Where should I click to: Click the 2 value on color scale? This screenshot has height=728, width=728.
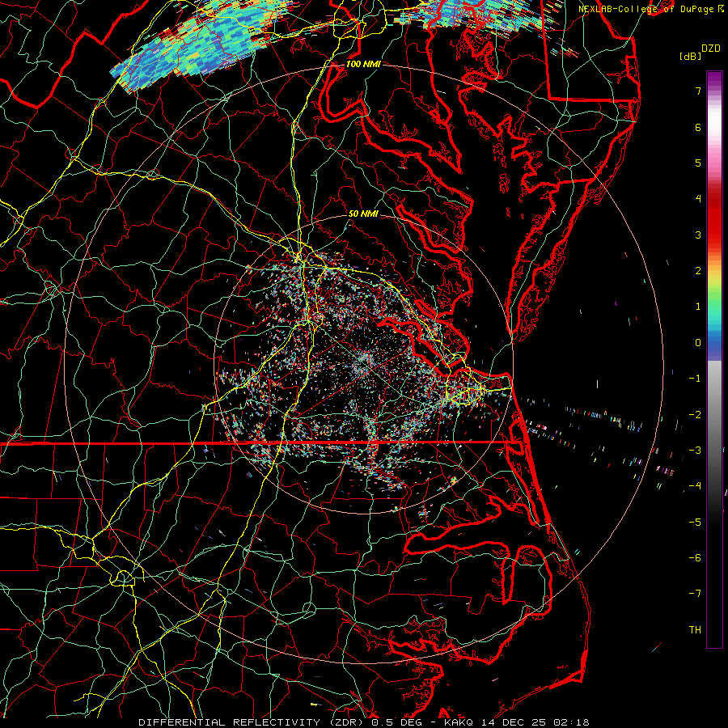(x=698, y=271)
